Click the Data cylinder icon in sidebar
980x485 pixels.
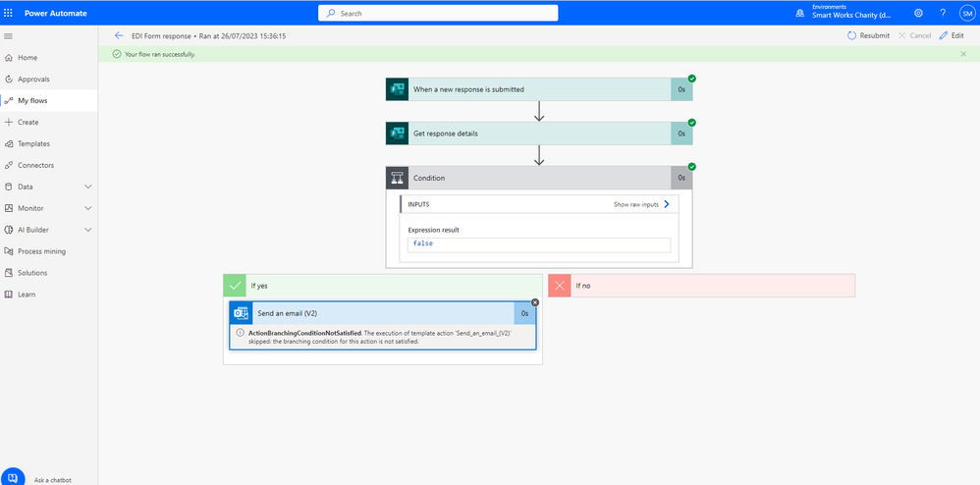9,187
